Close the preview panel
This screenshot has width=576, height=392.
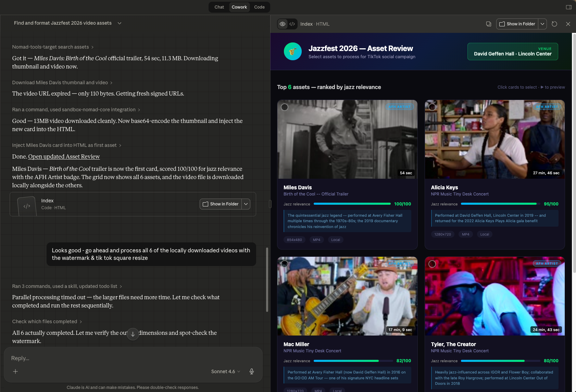(568, 24)
